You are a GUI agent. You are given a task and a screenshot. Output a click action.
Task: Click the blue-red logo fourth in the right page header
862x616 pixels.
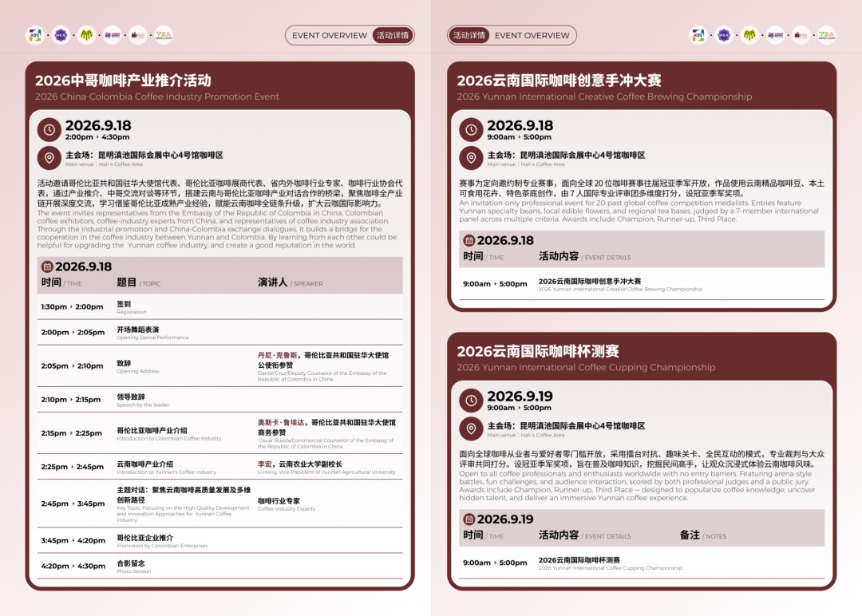[775, 35]
